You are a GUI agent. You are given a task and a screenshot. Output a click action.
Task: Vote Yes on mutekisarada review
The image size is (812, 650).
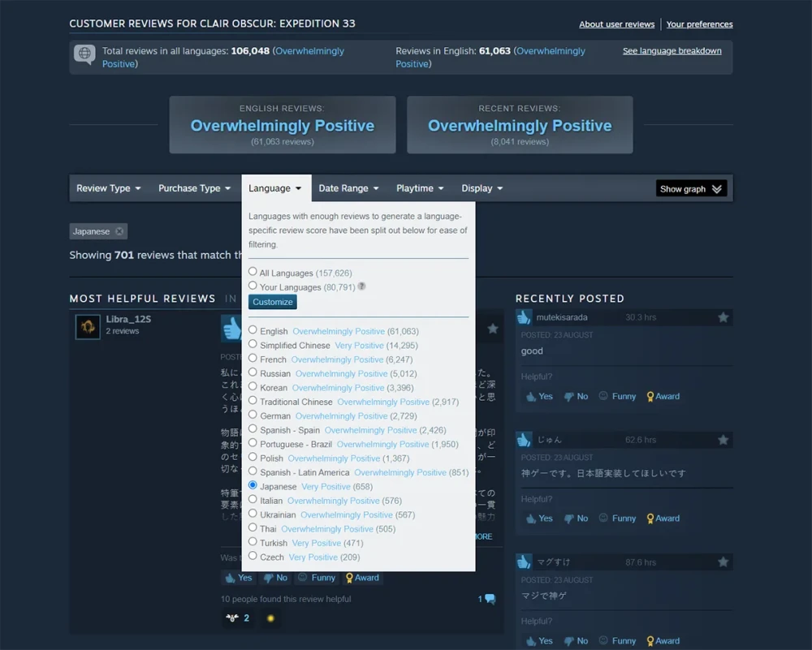pyautogui.click(x=540, y=397)
